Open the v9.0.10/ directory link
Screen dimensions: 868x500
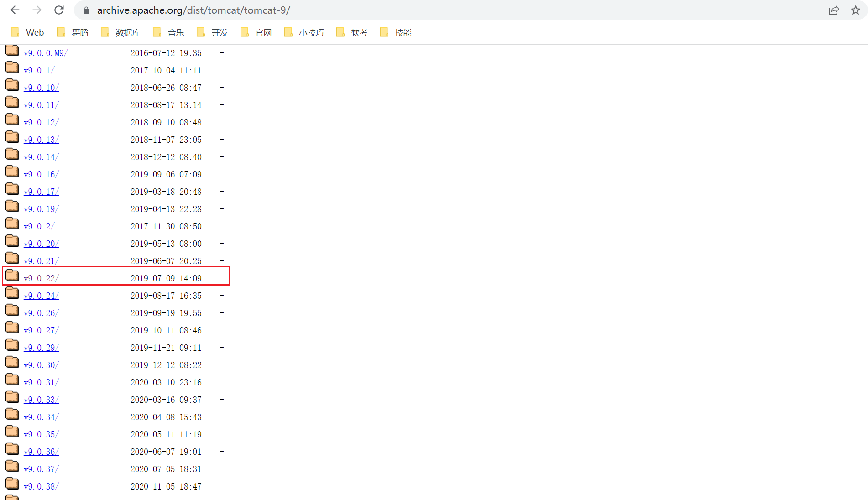coord(41,88)
